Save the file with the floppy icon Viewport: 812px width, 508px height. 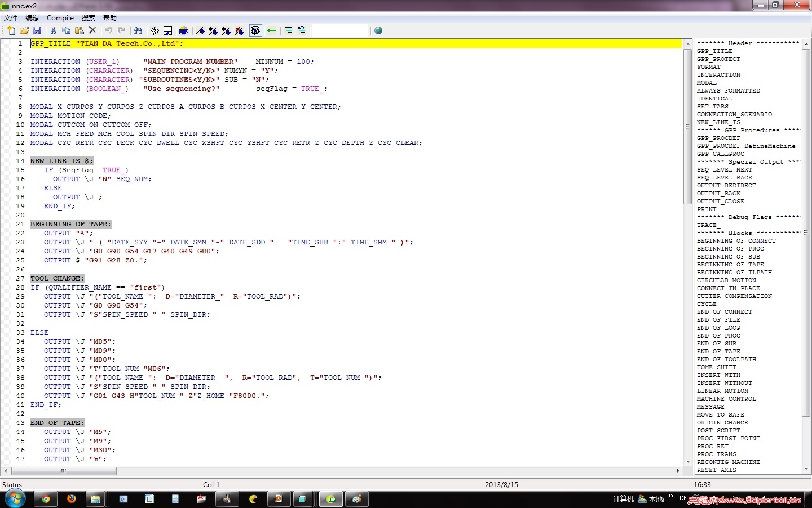click(x=37, y=30)
